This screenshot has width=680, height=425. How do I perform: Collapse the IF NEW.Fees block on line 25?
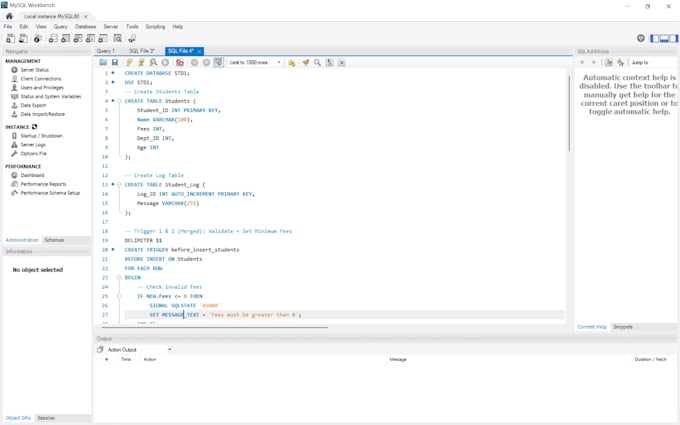(119, 296)
